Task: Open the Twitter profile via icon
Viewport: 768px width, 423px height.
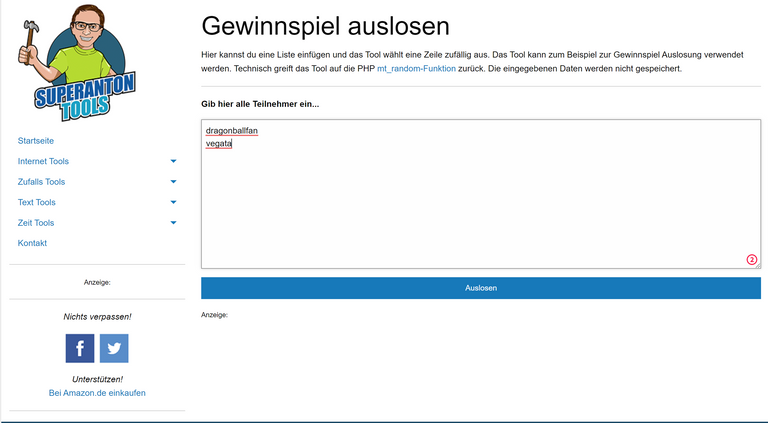Action: point(114,348)
